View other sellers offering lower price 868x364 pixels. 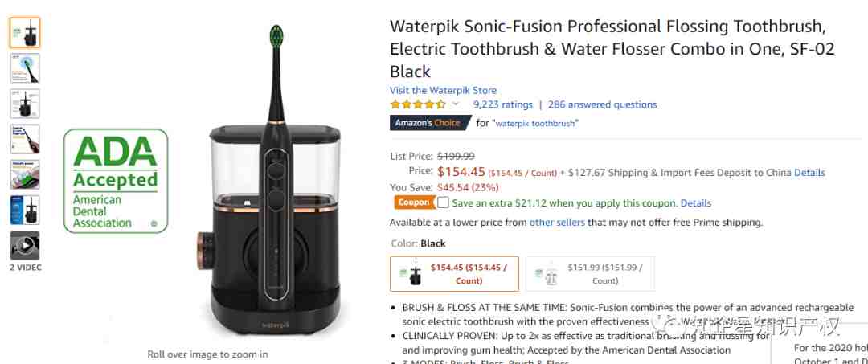point(557,223)
